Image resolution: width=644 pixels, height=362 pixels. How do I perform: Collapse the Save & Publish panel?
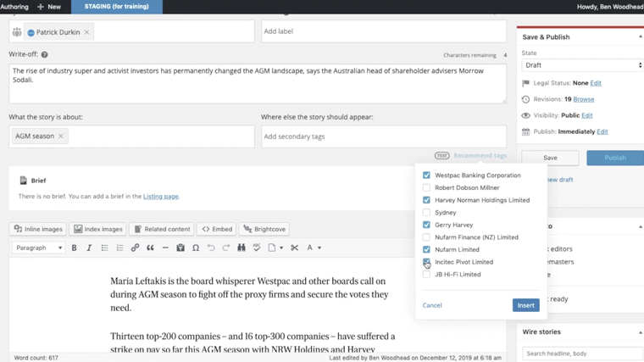pyautogui.click(x=640, y=37)
